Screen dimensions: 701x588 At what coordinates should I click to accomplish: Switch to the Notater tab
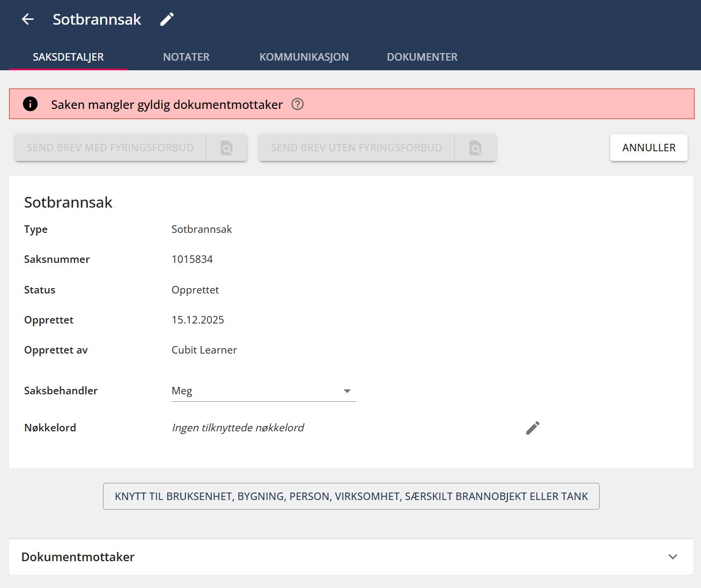click(x=186, y=57)
